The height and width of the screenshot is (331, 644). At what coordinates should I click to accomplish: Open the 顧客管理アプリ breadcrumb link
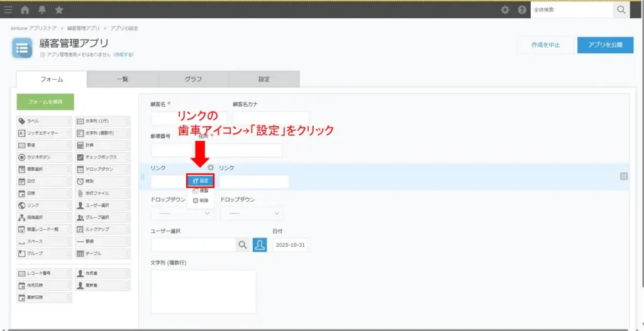click(84, 28)
